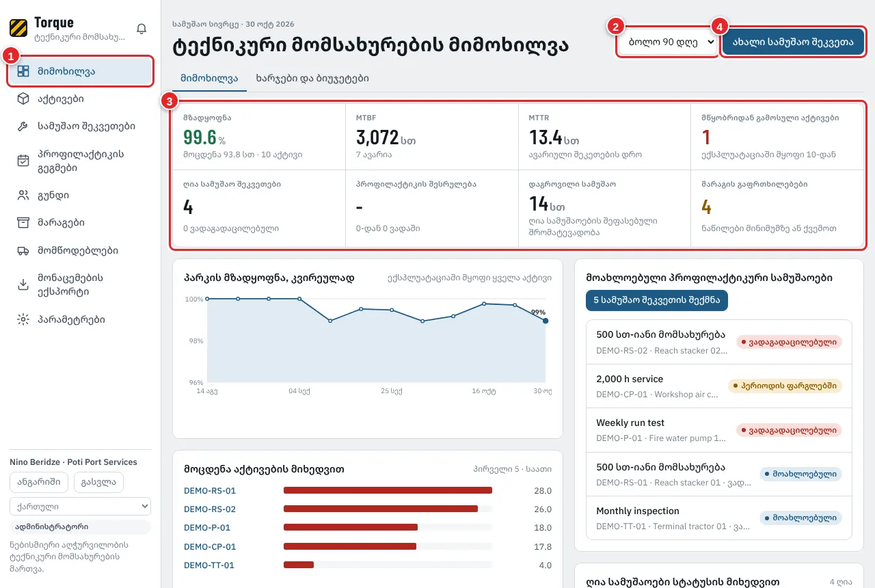This screenshot has height=588, width=875.
Task: Click the DEMO-TT-01 downtime bar
Action: click(299, 565)
